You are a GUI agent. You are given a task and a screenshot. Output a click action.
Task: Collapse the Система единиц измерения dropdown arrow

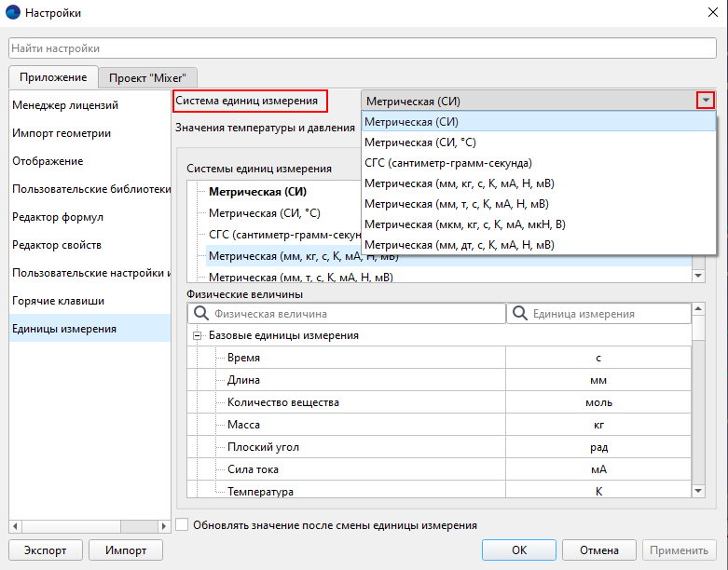(x=707, y=101)
